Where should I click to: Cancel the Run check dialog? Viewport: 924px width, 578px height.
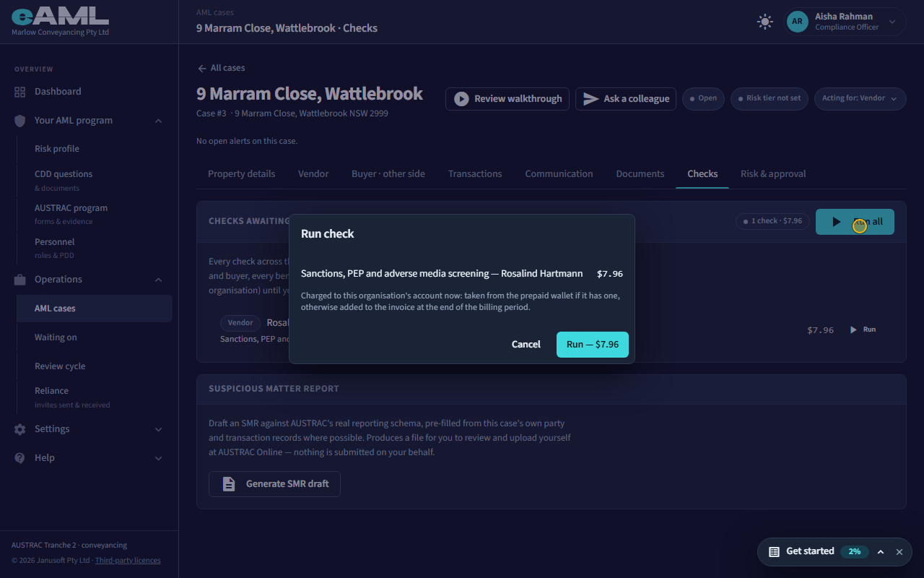(526, 345)
